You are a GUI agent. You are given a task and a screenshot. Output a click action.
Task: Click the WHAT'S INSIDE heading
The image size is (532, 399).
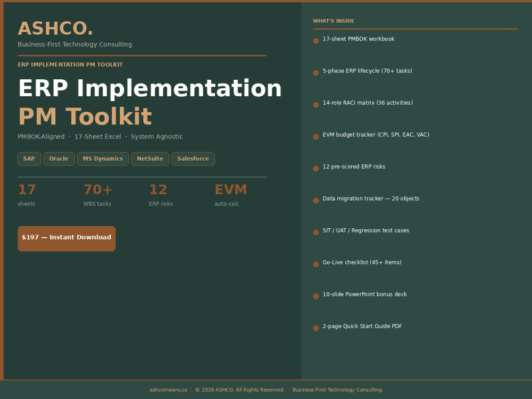click(334, 21)
